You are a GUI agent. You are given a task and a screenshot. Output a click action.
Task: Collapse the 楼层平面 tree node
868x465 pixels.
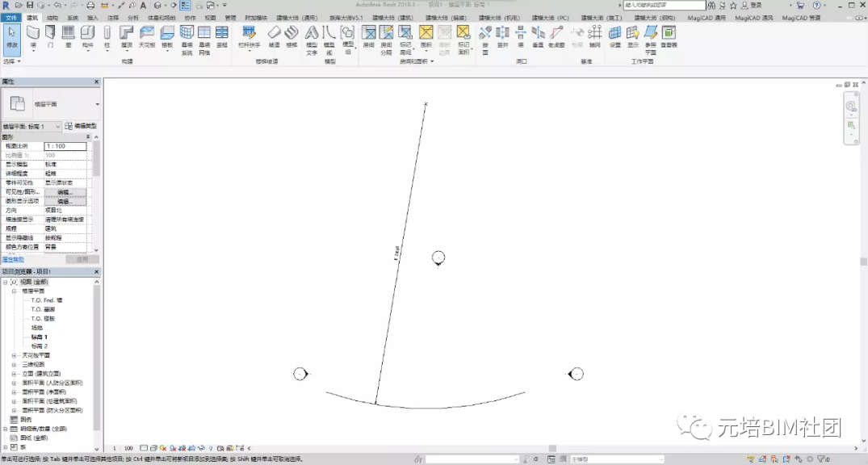pos(14,291)
